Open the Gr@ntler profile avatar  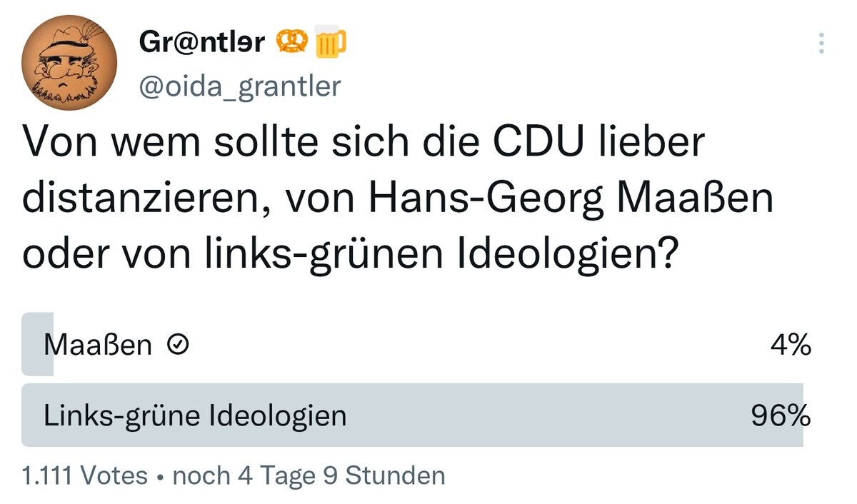(70, 62)
